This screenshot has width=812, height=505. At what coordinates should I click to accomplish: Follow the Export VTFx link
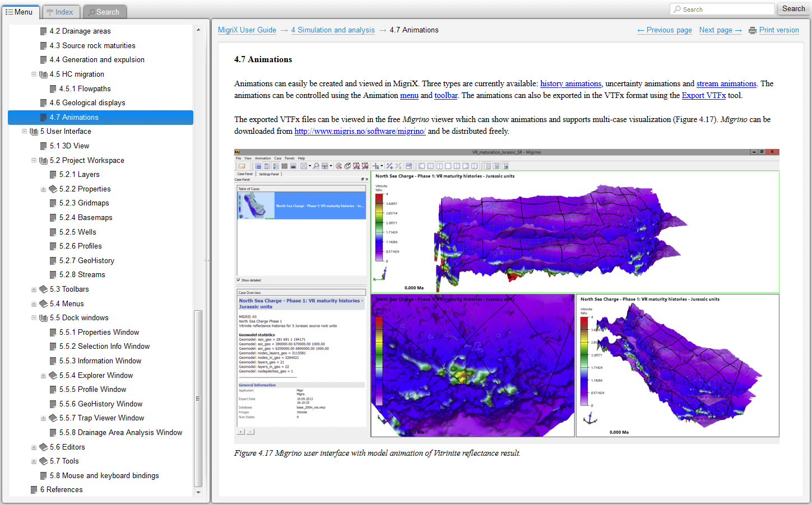(704, 95)
